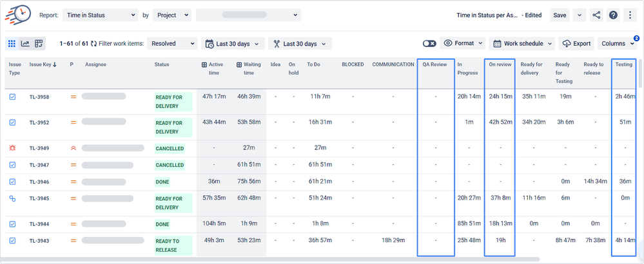644x264 pixels.
Task: Click the task checkbox icon for TL-3958
Action: point(12,97)
